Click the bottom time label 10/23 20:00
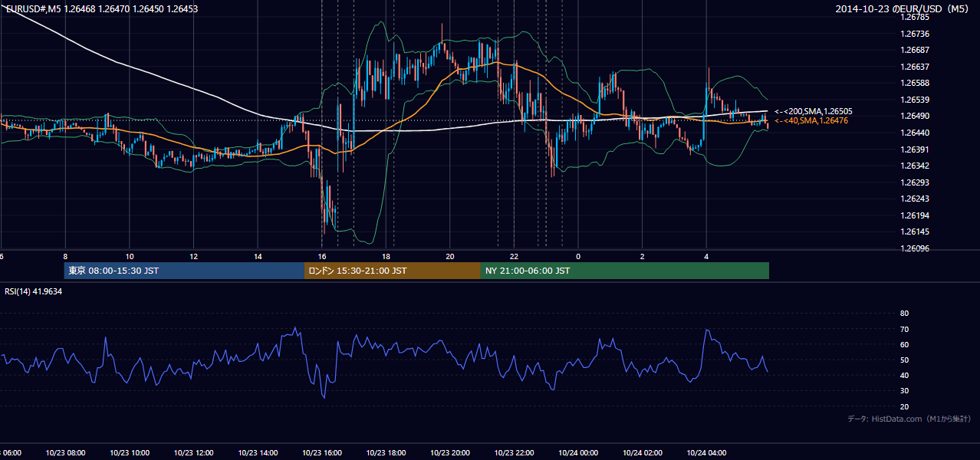The image size is (980, 460). point(450,453)
